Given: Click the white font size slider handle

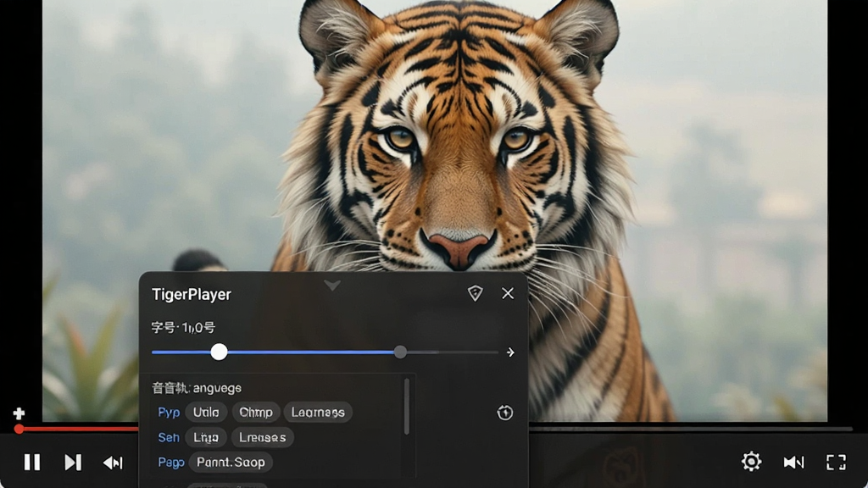Looking at the screenshot, I should (220, 352).
